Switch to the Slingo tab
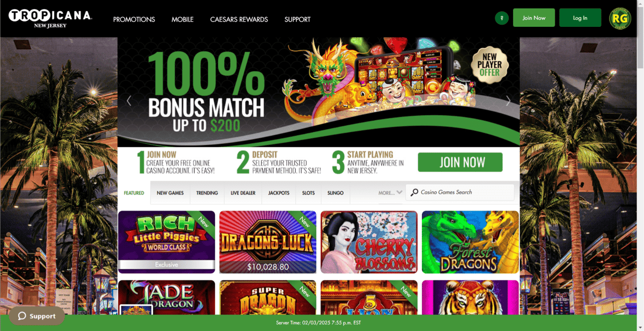This screenshot has height=331, width=644. point(335,193)
